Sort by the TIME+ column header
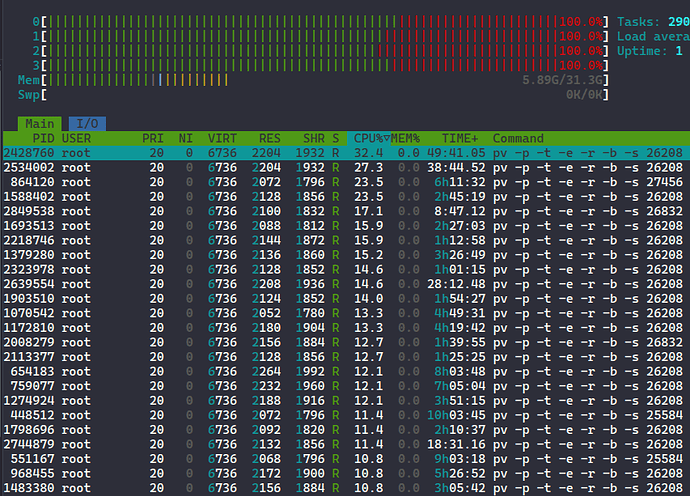Image resolution: width=690 pixels, height=496 pixels. (x=460, y=138)
